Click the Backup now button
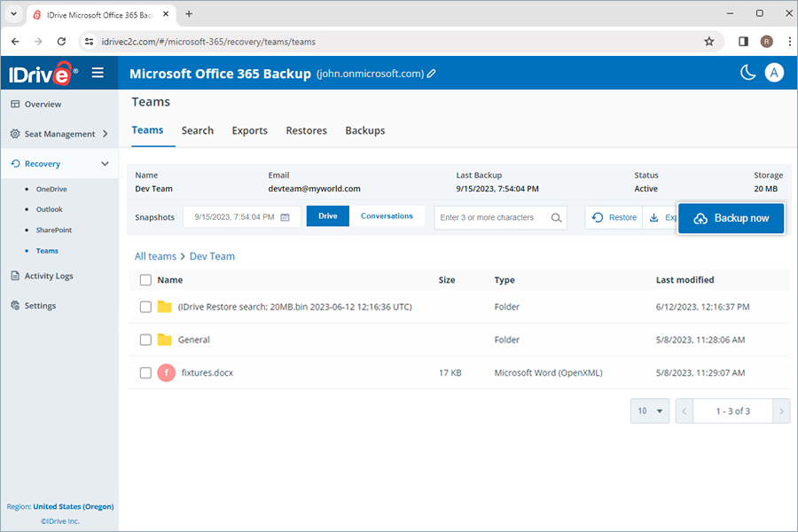798x532 pixels. 731,218
